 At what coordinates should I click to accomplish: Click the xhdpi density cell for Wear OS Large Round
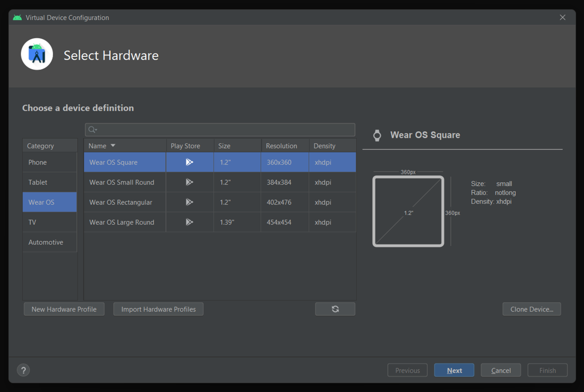point(333,222)
